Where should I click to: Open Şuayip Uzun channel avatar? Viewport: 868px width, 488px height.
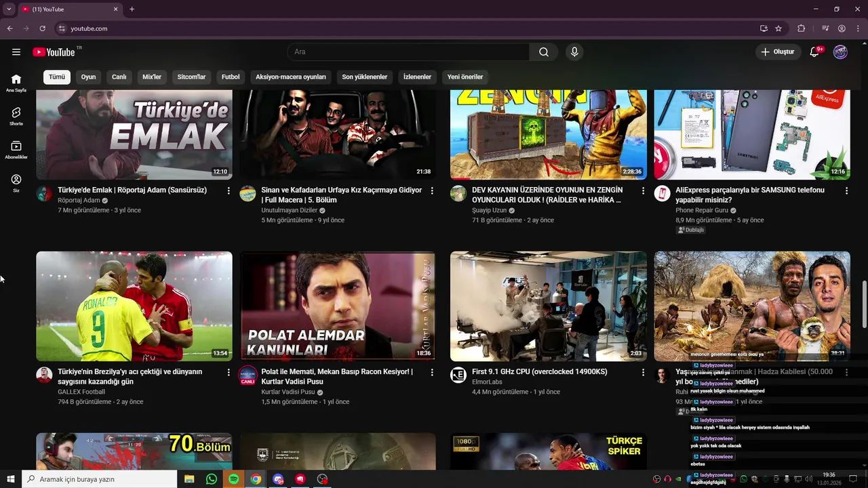458,193
